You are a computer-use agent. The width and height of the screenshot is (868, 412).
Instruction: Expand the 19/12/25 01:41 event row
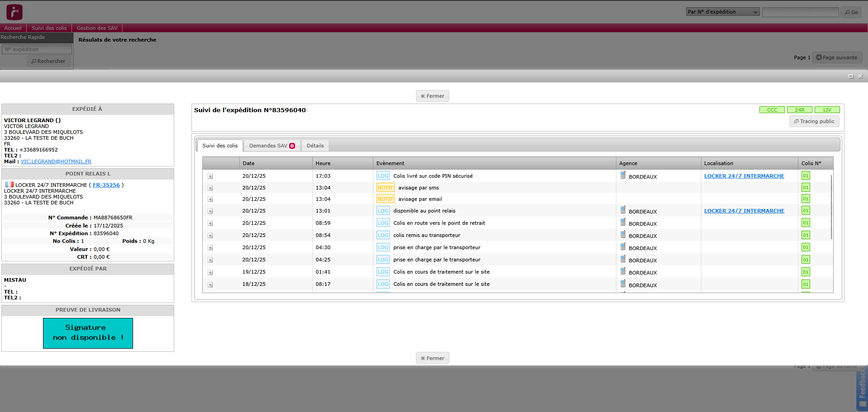210,273
